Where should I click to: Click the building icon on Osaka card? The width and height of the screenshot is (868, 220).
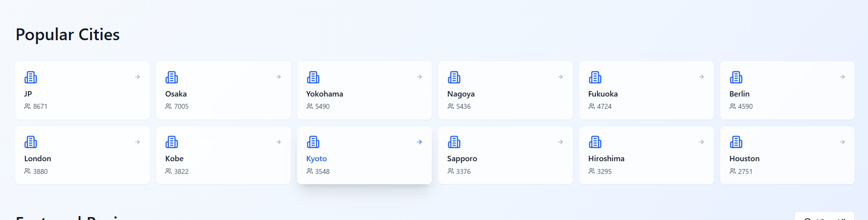(x=171, y=77)
